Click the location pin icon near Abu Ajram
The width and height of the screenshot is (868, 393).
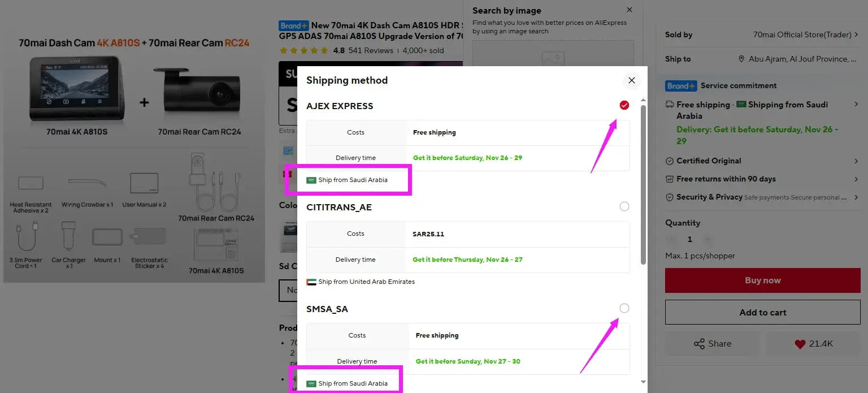(742, 59)
